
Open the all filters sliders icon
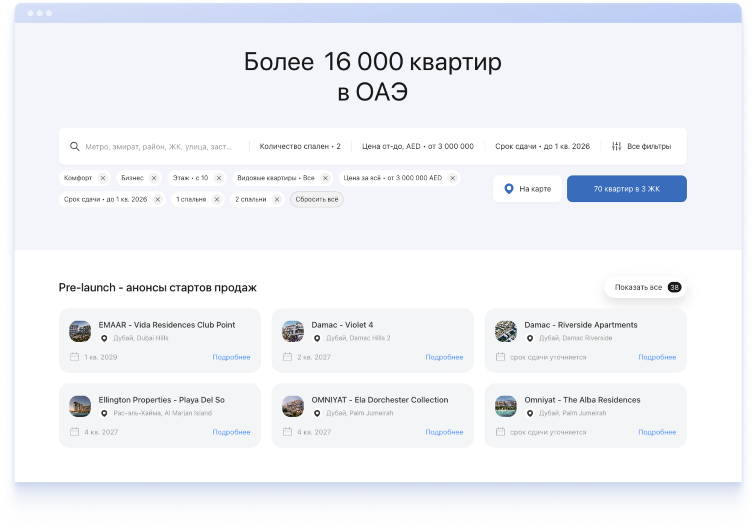pos(616,147)
